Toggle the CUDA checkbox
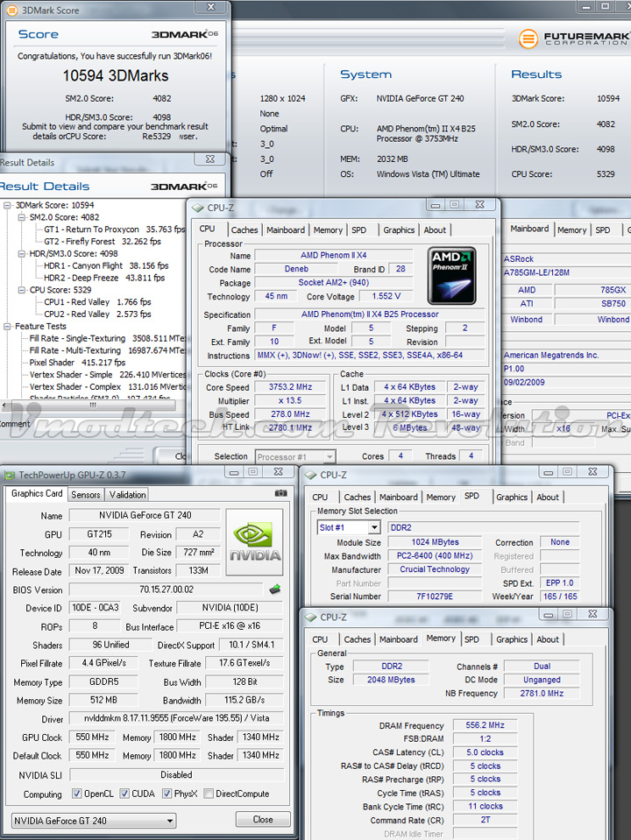This screenshot has height=840, width=631. pos(124,794)
